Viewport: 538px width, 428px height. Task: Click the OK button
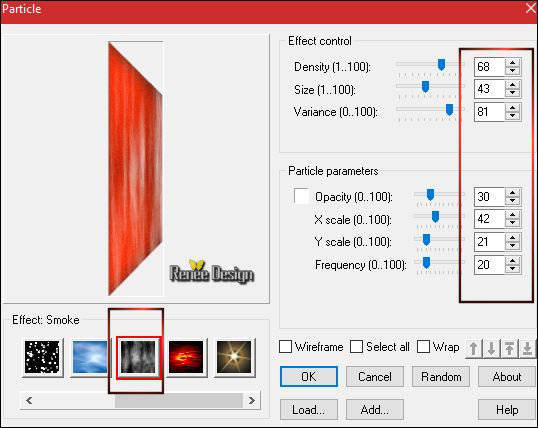[309, 377]
